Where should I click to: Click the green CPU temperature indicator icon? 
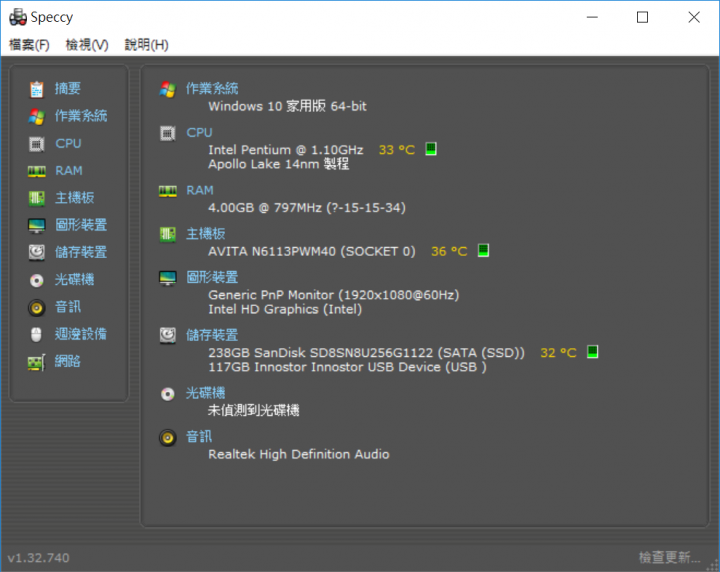point(431,149)
